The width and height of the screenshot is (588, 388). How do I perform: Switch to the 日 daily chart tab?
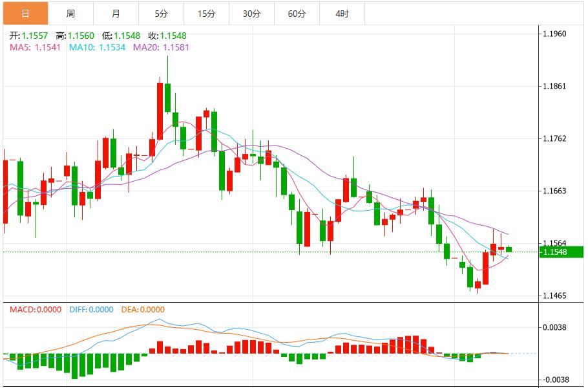[25, 14]
